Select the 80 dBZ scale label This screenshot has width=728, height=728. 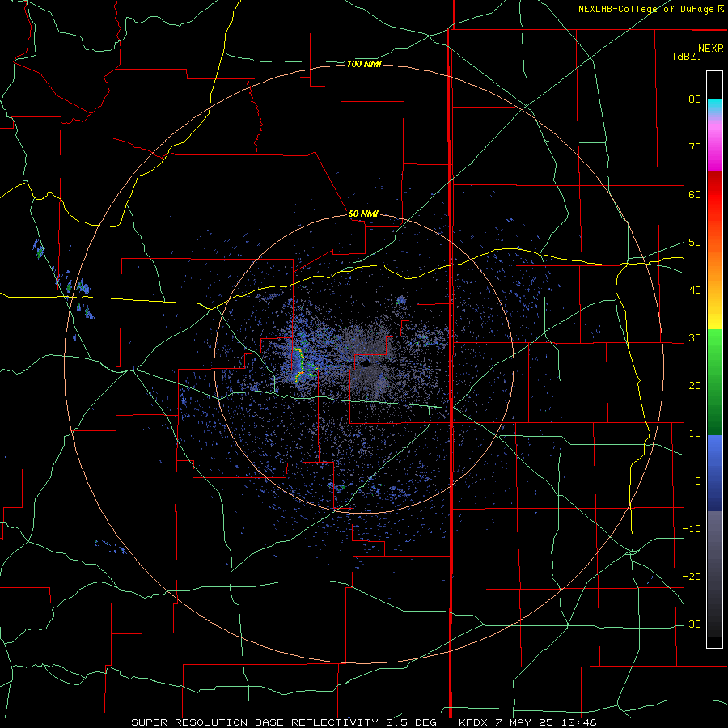[x=695, y=99]
